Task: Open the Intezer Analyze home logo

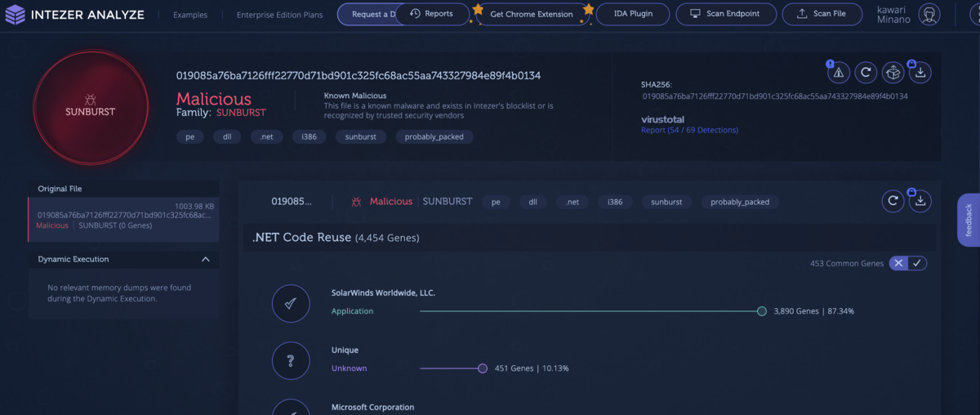Action: click(x=74, y=14)
